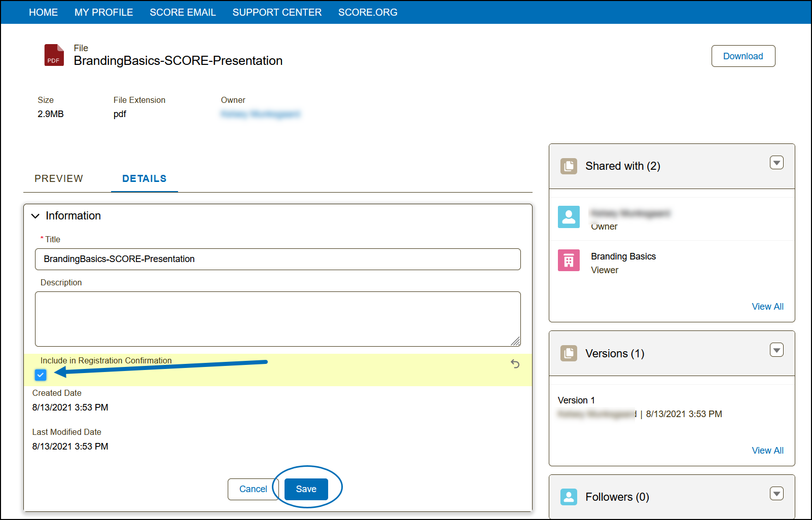
Task: Open the Versions panel dropdown menu
Action: [x=776, y=350]
